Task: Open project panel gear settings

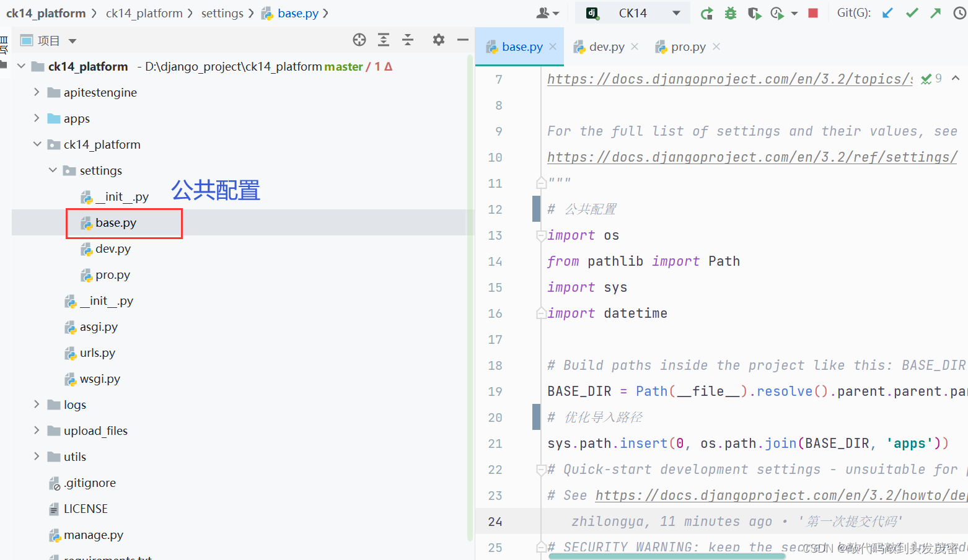Action: [x=439, y=40]
